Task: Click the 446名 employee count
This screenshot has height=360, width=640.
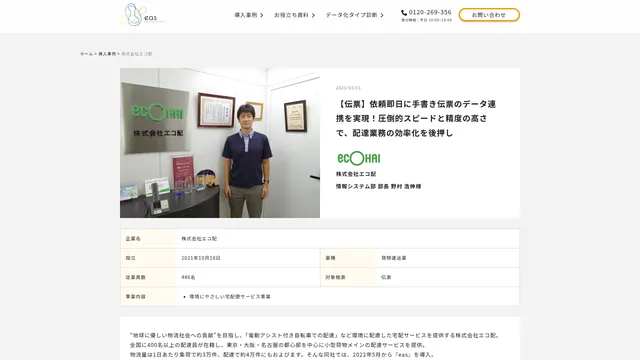Action: point(188,277)
